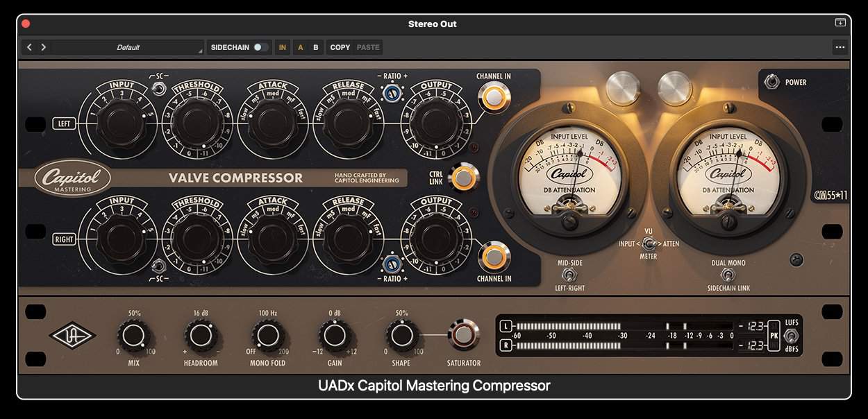Click the COPY button
The height and width of the screenshot is (419, 868).
[x=340, y=47]
